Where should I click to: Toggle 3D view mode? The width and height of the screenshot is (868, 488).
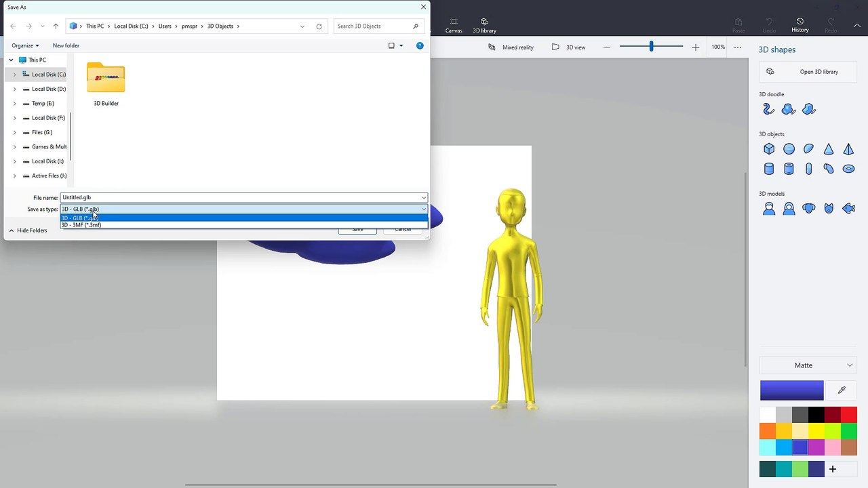pyautogui.click(x=568, y=47)
